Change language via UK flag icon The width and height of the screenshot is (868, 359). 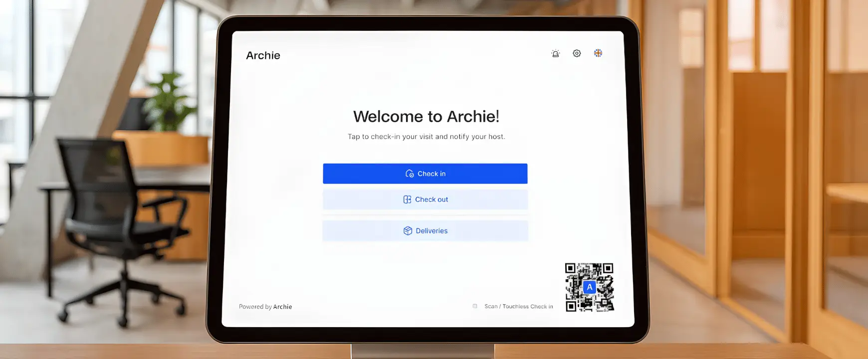pos(598,53)
